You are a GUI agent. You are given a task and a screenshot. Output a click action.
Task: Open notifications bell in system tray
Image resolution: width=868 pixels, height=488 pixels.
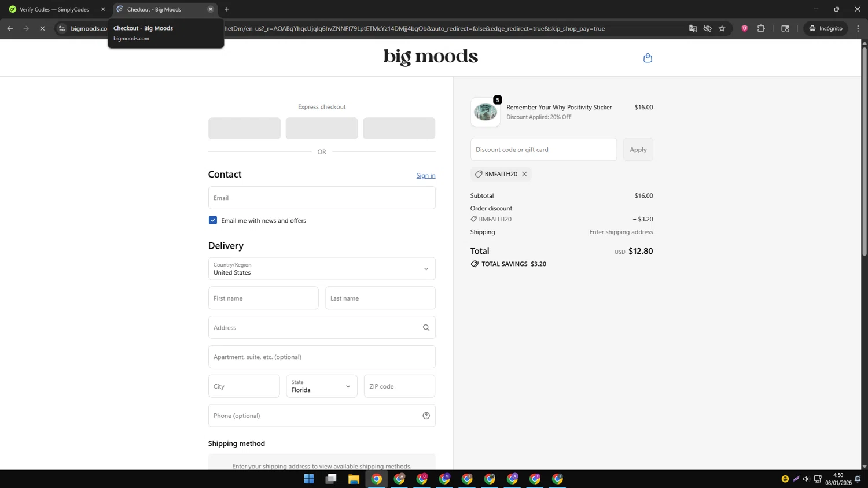point(858,479)
